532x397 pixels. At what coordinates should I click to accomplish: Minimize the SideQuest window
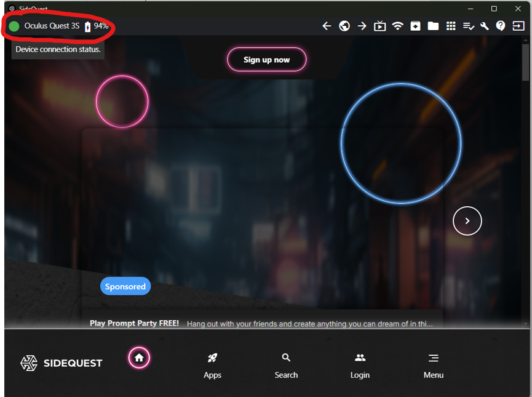point(470,9)
